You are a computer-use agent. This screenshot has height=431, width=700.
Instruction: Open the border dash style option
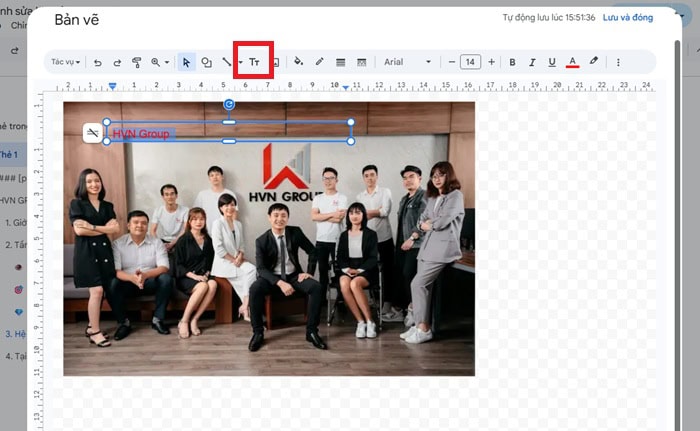click(362, 63)
